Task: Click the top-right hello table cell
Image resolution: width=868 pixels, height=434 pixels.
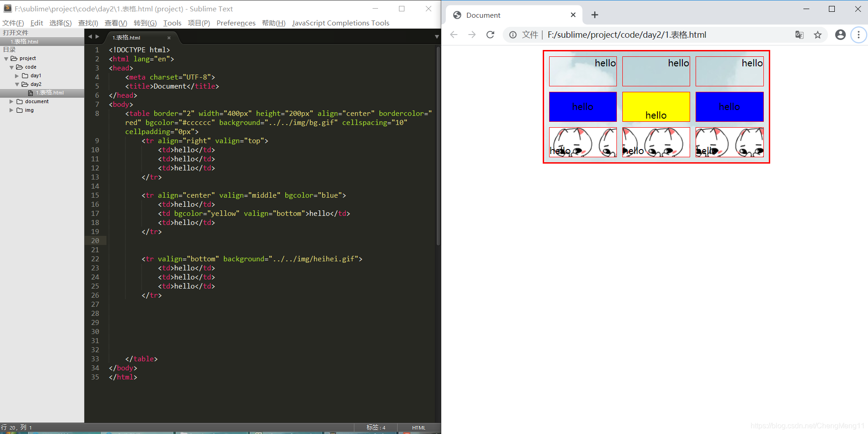Action: coord(730,71)
